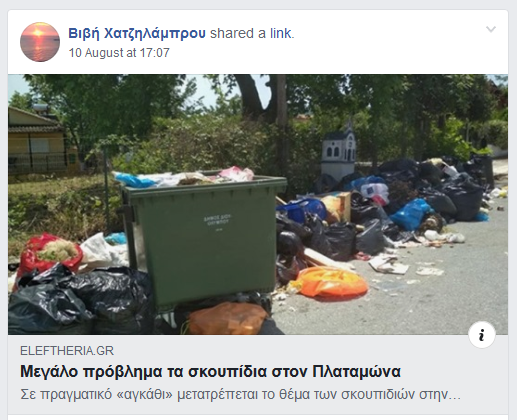The image size is (517, 420).
Task: Open headline Μεγάλο πρόβλημα τα σκουπίδια στον Πλαταμώνα
Action: pyautogui.click(x=210, y=371)
